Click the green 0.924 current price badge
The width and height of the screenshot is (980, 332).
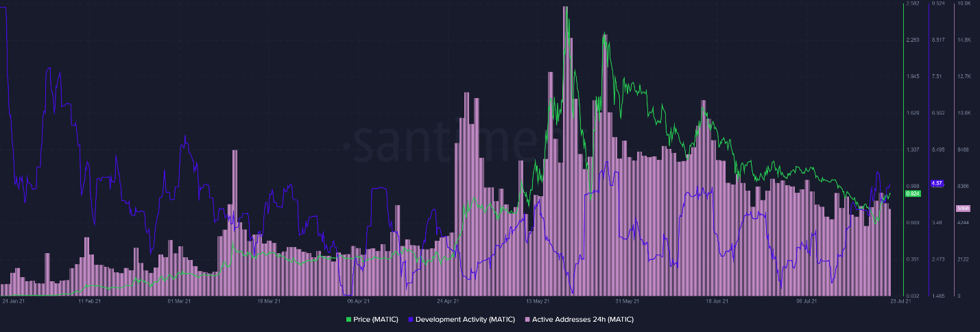pos(913,194)
